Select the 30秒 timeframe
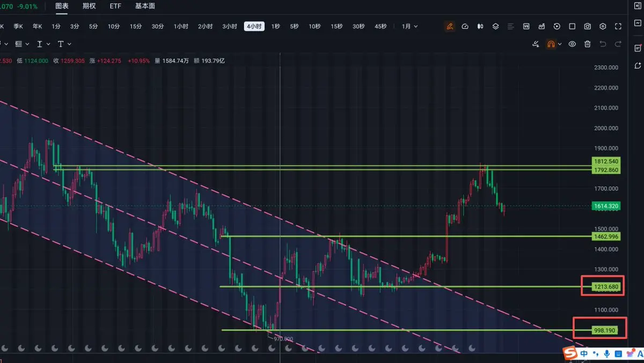 click(358, 26)
